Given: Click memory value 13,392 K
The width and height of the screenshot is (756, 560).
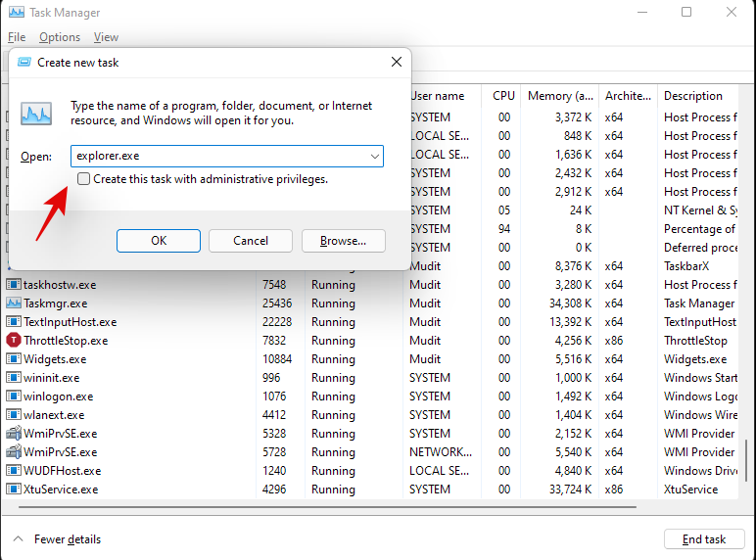Looking at the screenshot, I should click(570, 321).
